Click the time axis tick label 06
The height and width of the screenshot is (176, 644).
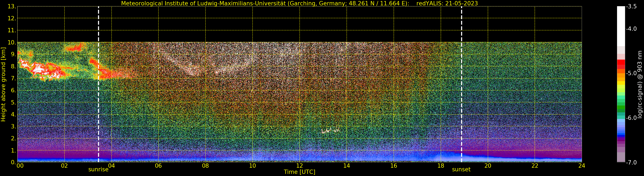coord(159,166)
